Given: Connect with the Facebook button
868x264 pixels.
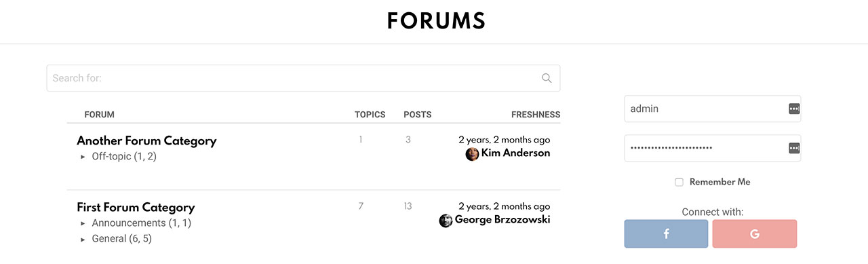Looking at the screenshot, I should 666,233.
